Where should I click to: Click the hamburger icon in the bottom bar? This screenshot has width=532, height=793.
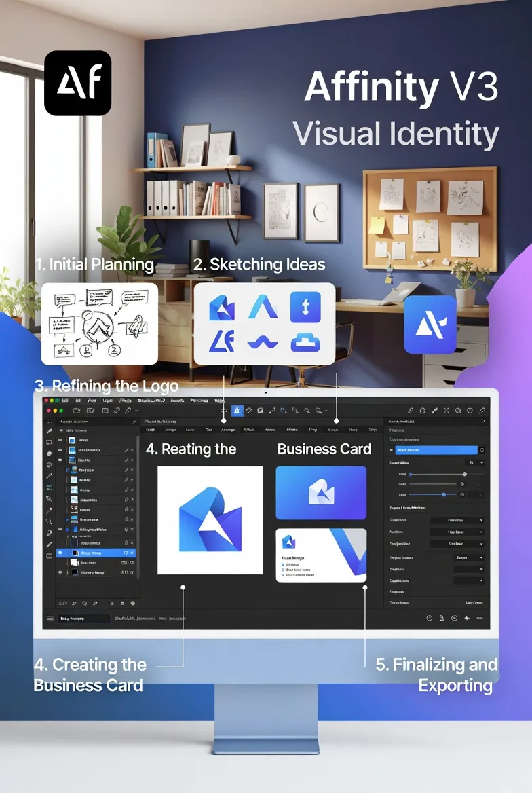(50, 618)
